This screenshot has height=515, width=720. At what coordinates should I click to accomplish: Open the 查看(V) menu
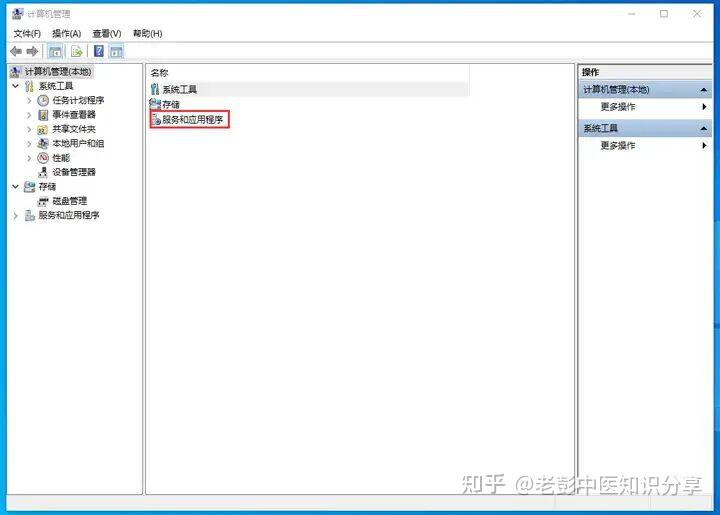[107, 34]
